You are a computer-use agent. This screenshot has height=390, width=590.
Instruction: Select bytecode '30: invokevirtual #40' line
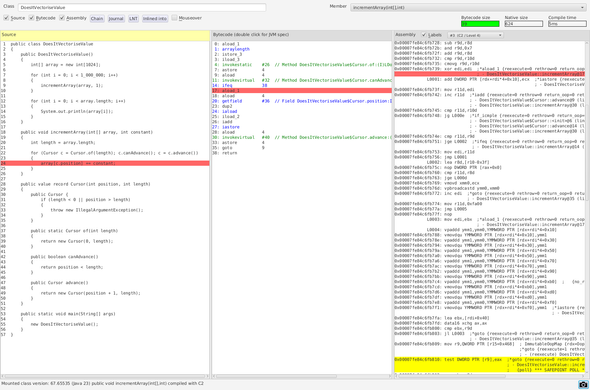[x=302, y=137]
